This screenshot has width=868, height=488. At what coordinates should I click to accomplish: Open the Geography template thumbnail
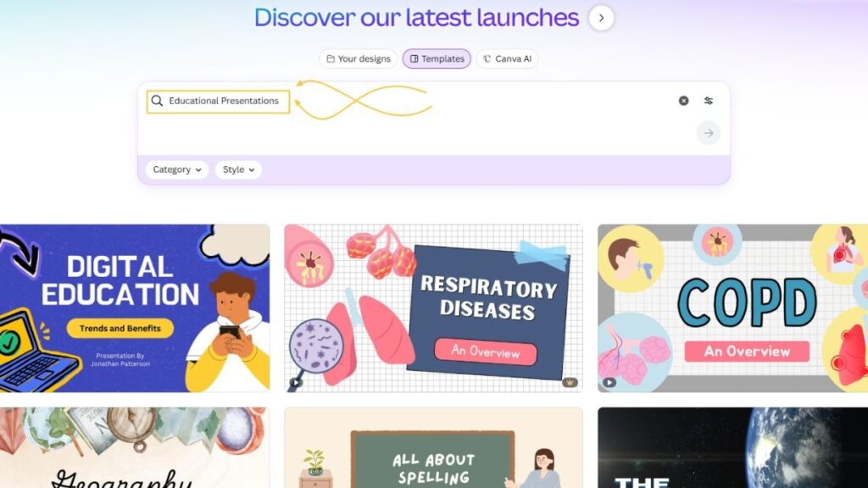point(135,448)
